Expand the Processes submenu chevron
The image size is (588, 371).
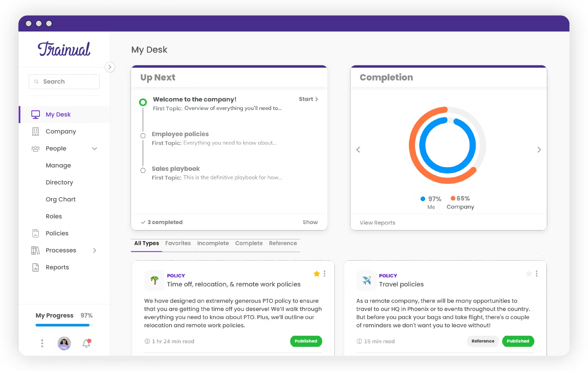pyautogui.click(x=95, y=250)
